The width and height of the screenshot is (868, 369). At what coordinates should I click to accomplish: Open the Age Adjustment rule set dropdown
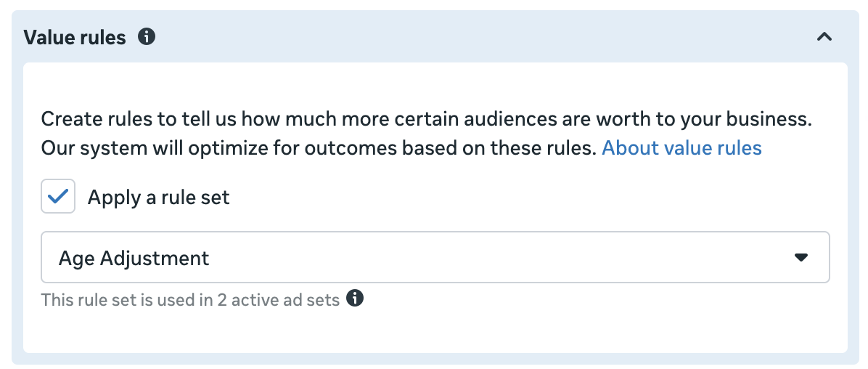pos(435,257)
